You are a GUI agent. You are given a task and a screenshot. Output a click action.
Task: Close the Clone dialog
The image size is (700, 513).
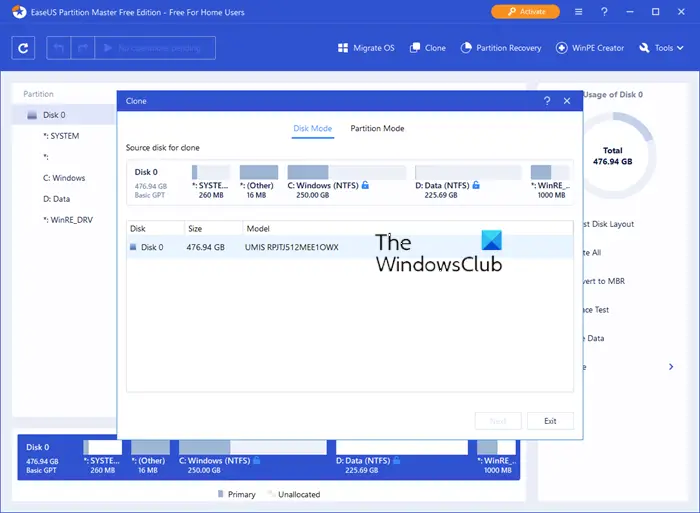point(567,101)
